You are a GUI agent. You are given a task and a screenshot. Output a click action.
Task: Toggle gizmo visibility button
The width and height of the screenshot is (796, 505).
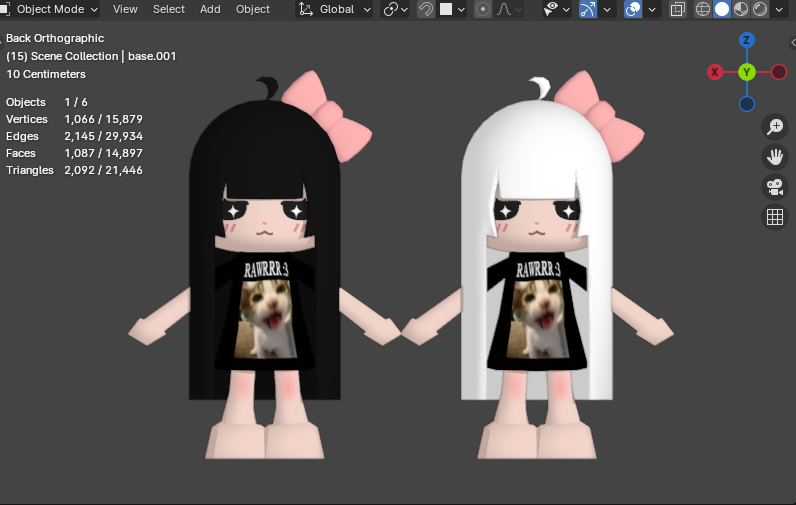(x=587, y=9)
